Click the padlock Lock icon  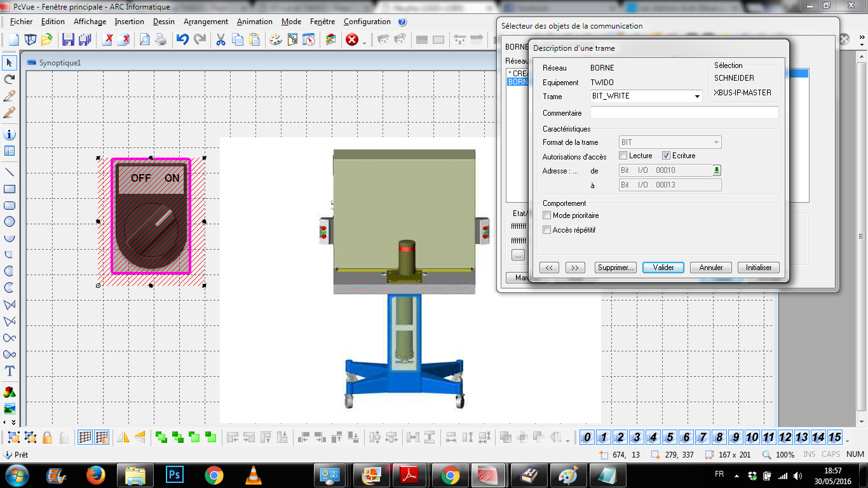coord(47,437)
